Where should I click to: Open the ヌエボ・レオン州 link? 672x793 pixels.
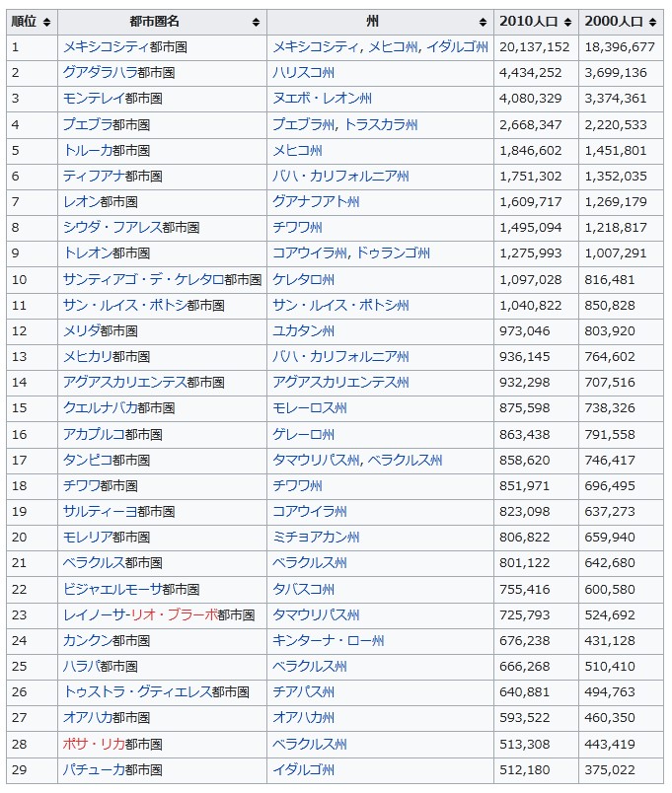tap(322, 98)
